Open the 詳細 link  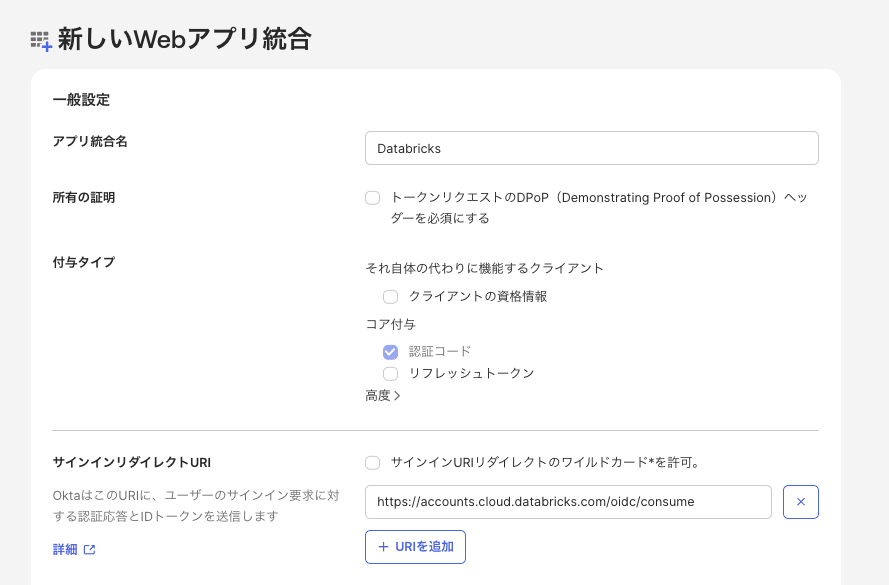pyautogui.click(x=65, y=549)
